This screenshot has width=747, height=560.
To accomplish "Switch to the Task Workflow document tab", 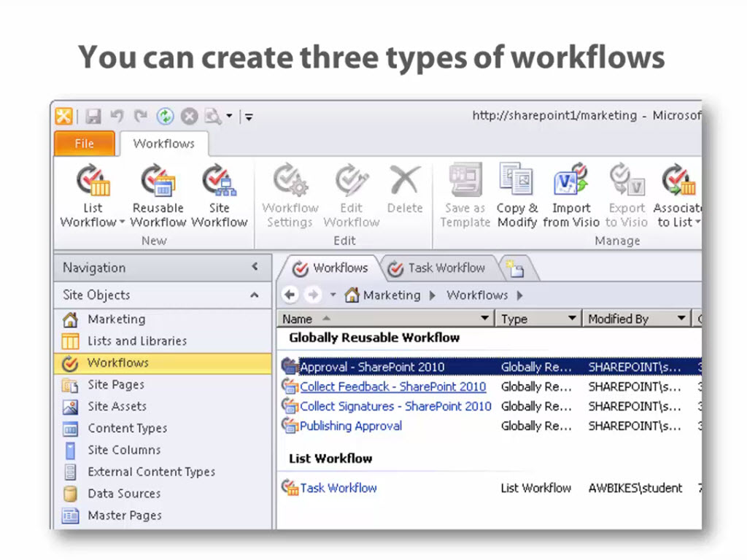I will 438,268.
